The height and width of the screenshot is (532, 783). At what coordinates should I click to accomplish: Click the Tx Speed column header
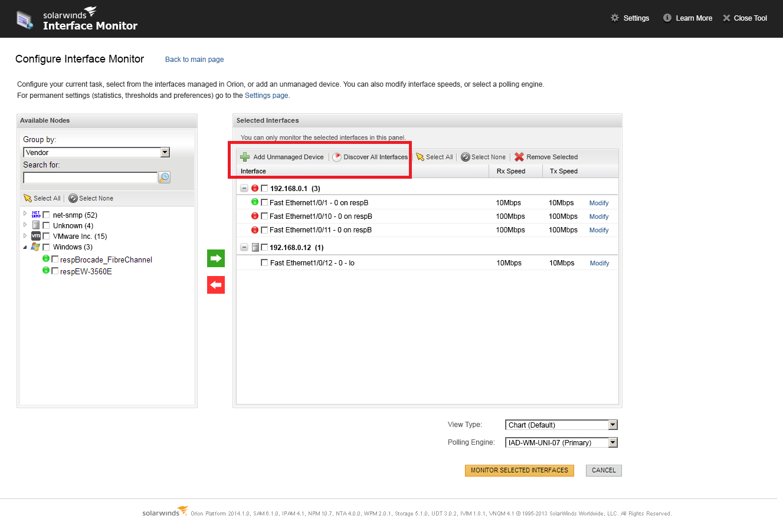(580, 171)
